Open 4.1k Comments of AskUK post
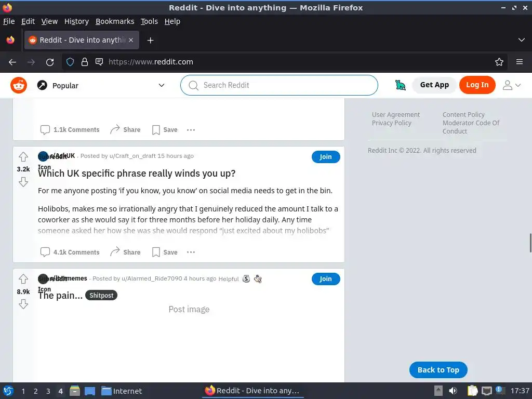The image size is (532, 399). (x=70, y=252)
